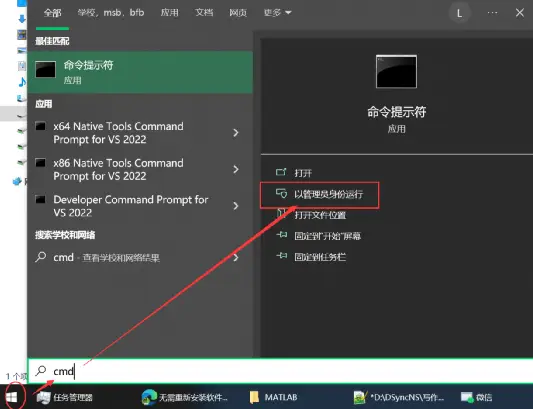Switch to the 应用 search tab

[x=169, y=13]
